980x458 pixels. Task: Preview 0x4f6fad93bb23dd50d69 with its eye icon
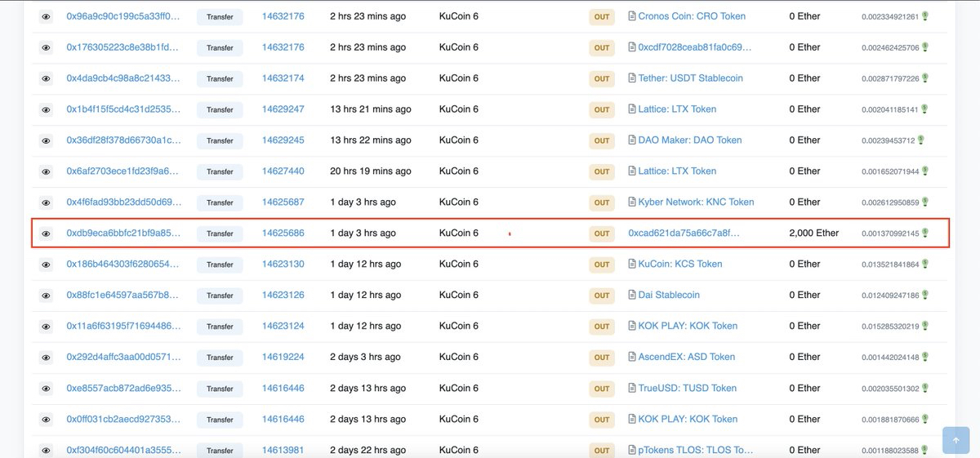(x=47, y=202)
